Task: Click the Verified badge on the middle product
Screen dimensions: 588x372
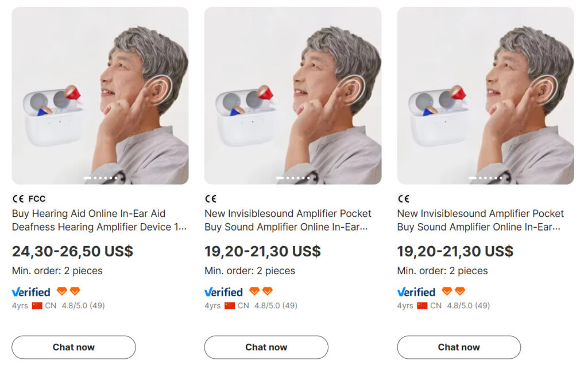Action: [223, 292]
